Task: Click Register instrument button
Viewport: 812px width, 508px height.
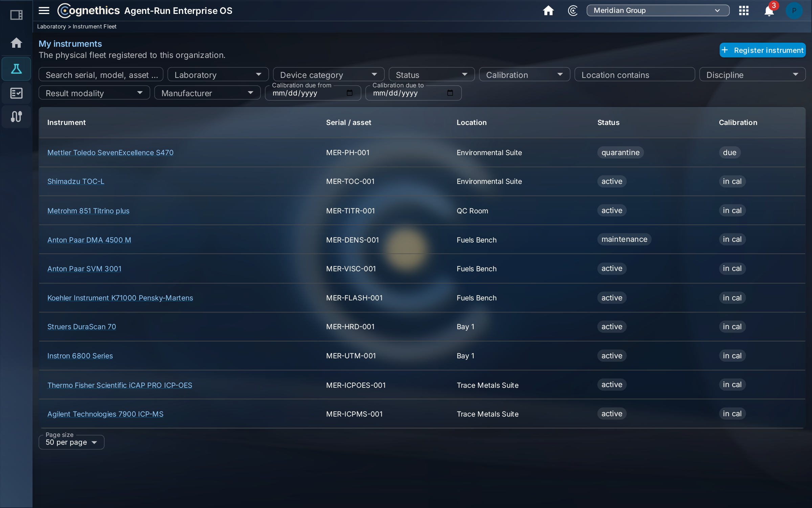Action: click(763, 50)
